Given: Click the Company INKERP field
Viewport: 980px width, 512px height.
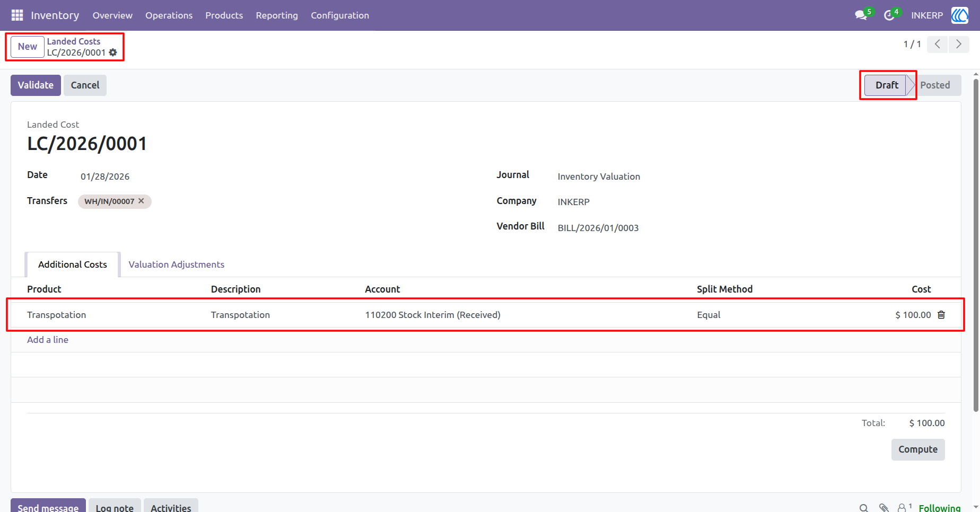Looking at the screenshot, I should pyautogui.click(x=574, y=202).
